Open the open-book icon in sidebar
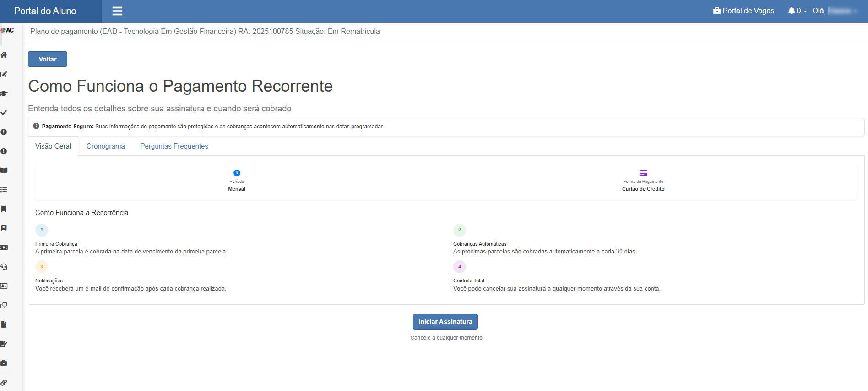Image resolution: width=868 pixels, height=391 pixels. coord(4,171)
